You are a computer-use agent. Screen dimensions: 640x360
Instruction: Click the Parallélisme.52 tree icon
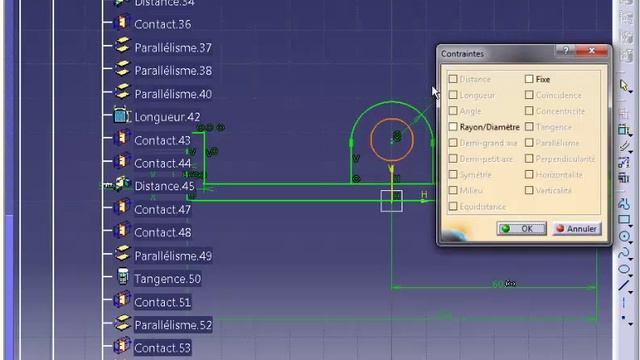(122, 323)
